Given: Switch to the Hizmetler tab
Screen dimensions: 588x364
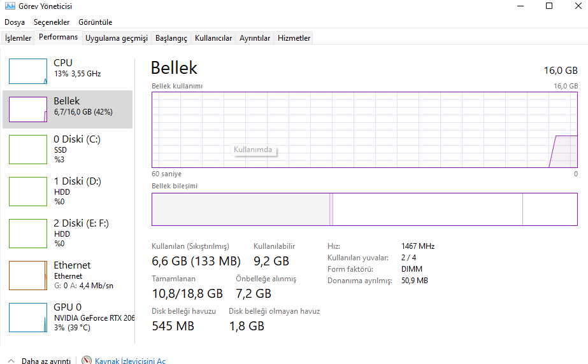Looking at the screenshot, I should (x=294, y=38).
